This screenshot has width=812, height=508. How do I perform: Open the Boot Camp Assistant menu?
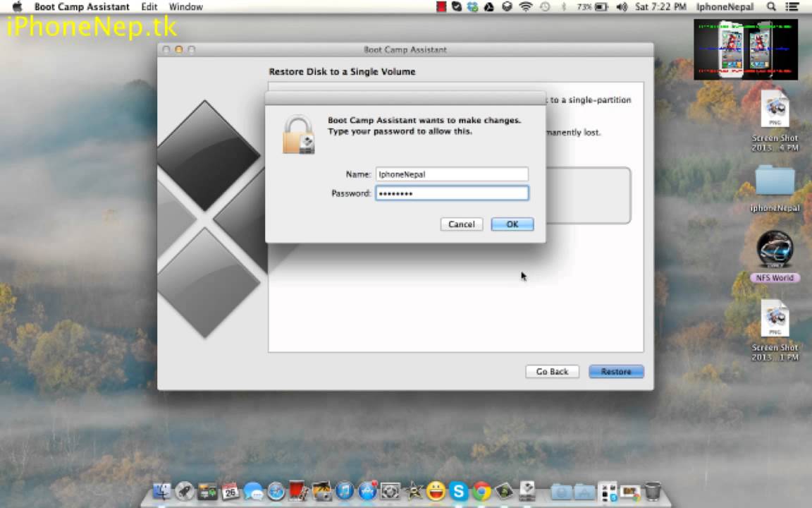click(x=82, y=7)
